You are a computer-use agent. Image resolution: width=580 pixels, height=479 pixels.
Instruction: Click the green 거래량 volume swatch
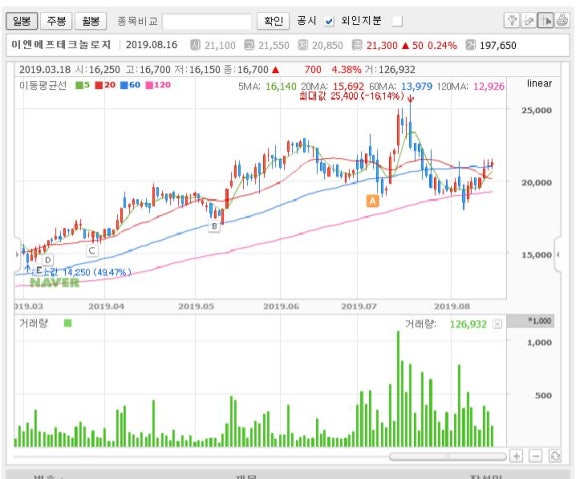(x=68, y=323)
